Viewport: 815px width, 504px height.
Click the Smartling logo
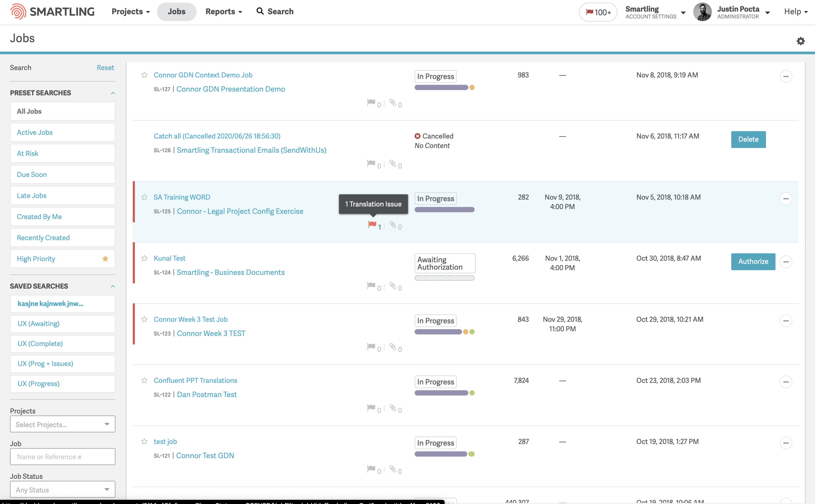52,12
